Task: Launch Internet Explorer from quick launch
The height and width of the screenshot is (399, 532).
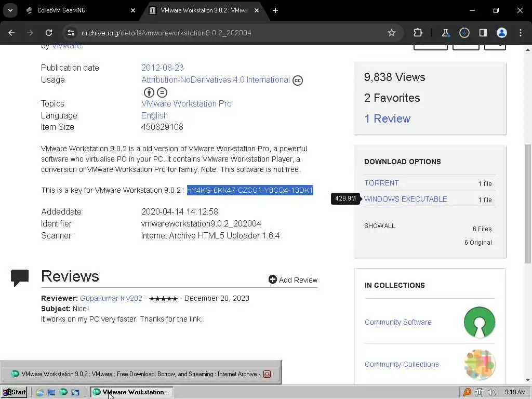Action: point(39,392)
